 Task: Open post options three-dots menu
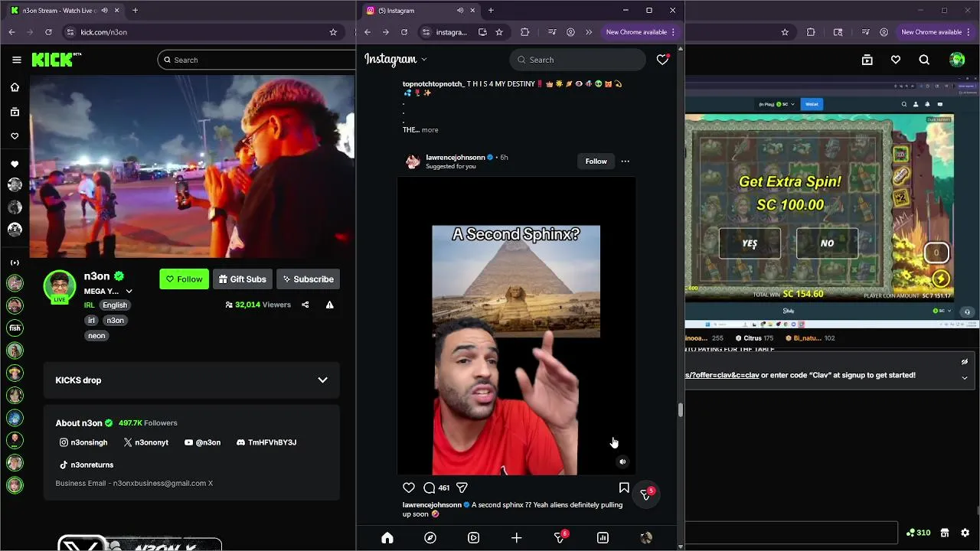626,161
